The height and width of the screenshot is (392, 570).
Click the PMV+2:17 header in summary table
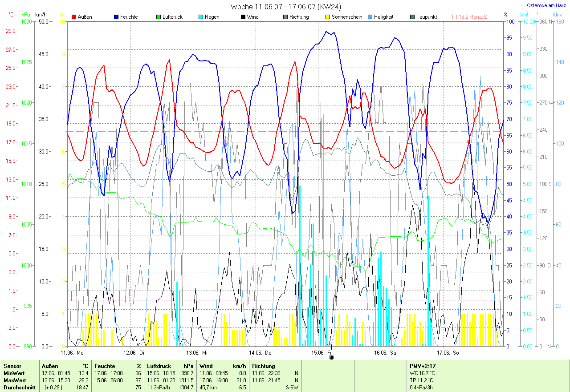(x=423, y=366)
